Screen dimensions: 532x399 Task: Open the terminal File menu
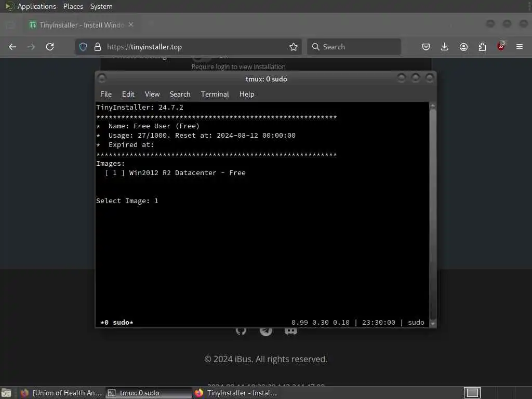pyautogui.click(x=106, y=95)
